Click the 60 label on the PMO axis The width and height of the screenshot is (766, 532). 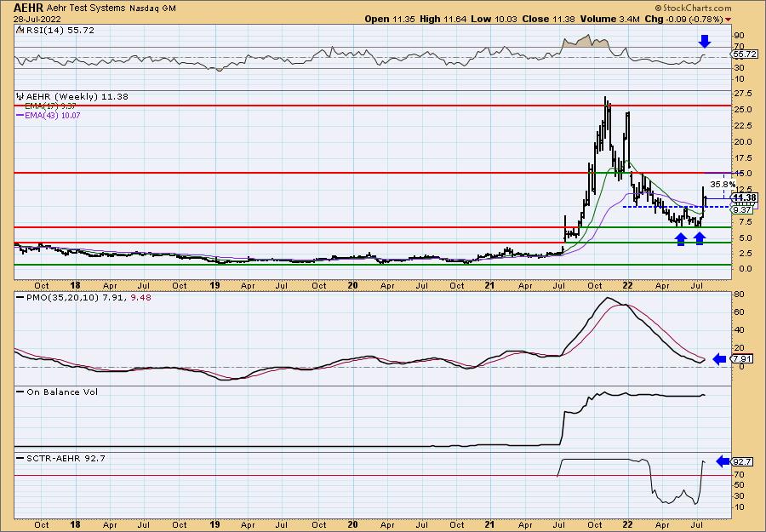(739, 312)
